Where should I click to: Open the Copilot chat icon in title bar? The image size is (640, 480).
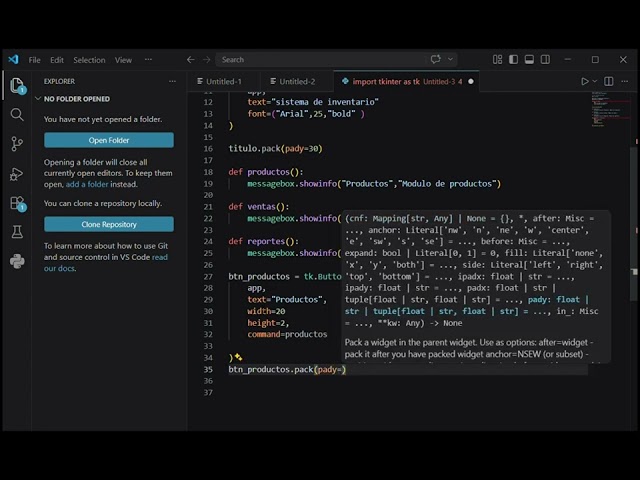pos(436,59)
